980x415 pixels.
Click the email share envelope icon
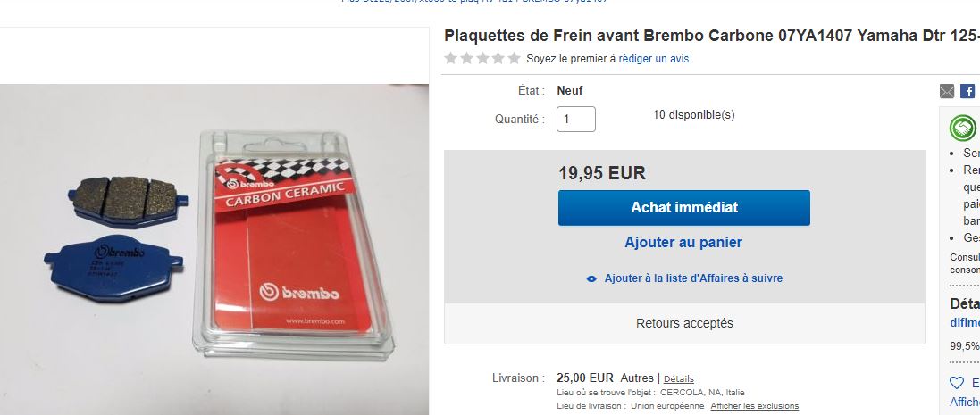[x=947, y=91]
